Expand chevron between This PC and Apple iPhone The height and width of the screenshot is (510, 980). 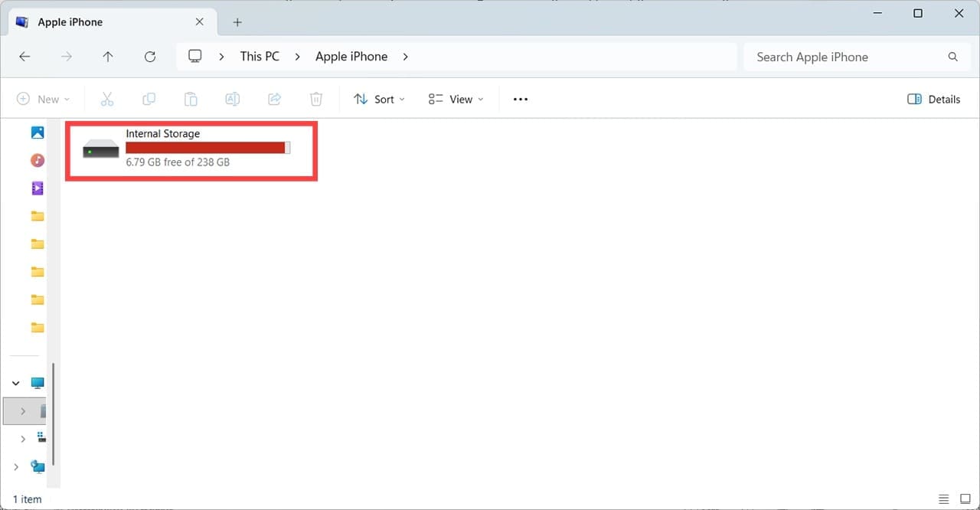(297, 57)
